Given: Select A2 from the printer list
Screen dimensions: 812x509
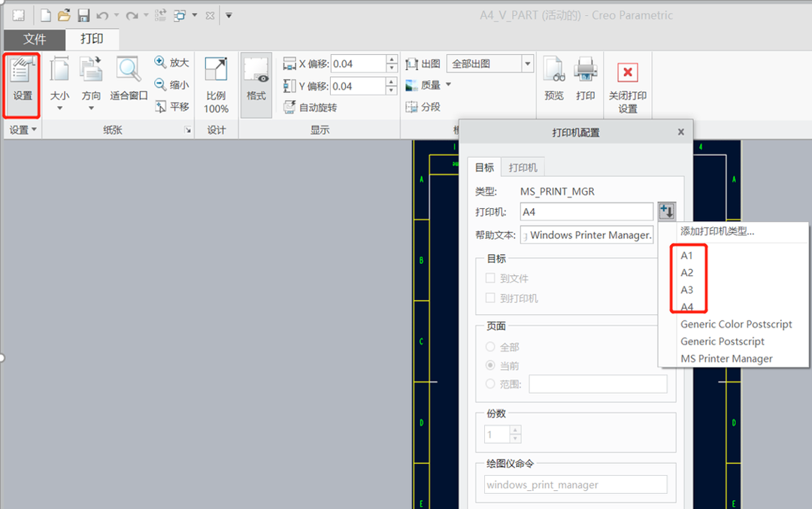Looking at the screenshot, I should click(x=686, y=272).
